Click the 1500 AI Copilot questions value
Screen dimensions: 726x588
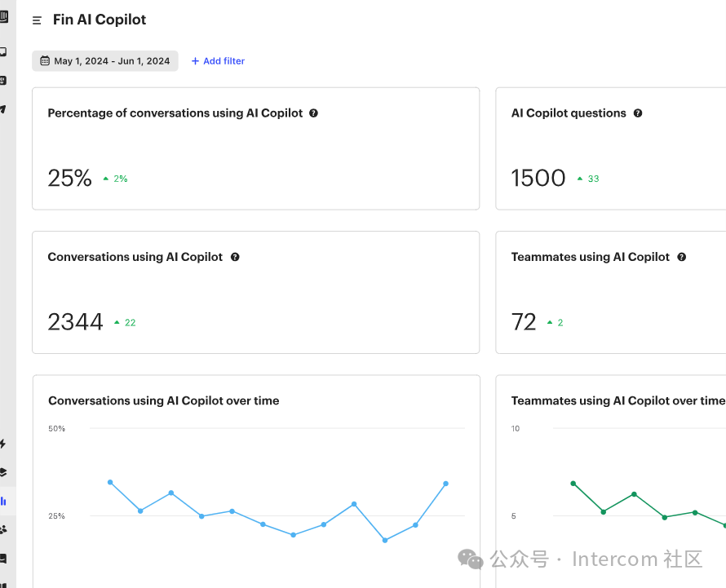point(538,179)
